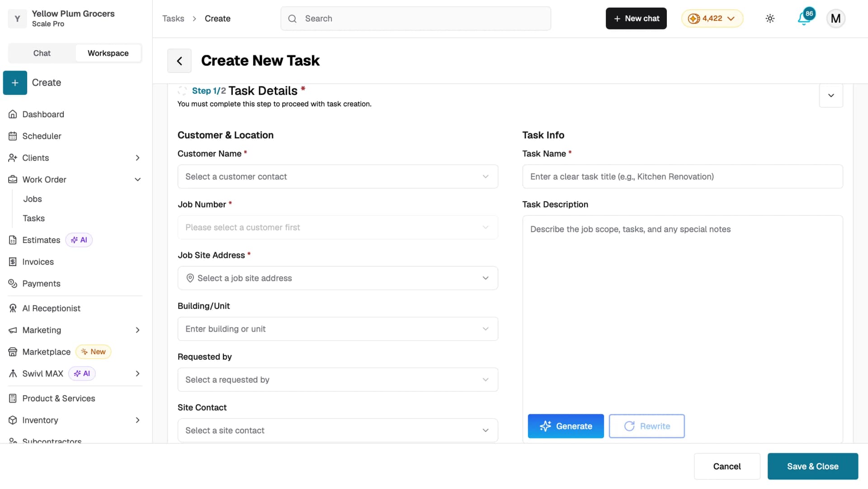Screen dimensions: 868x489
Task: Open the Site Contact dropdown
Action: [x=338, y=430]
